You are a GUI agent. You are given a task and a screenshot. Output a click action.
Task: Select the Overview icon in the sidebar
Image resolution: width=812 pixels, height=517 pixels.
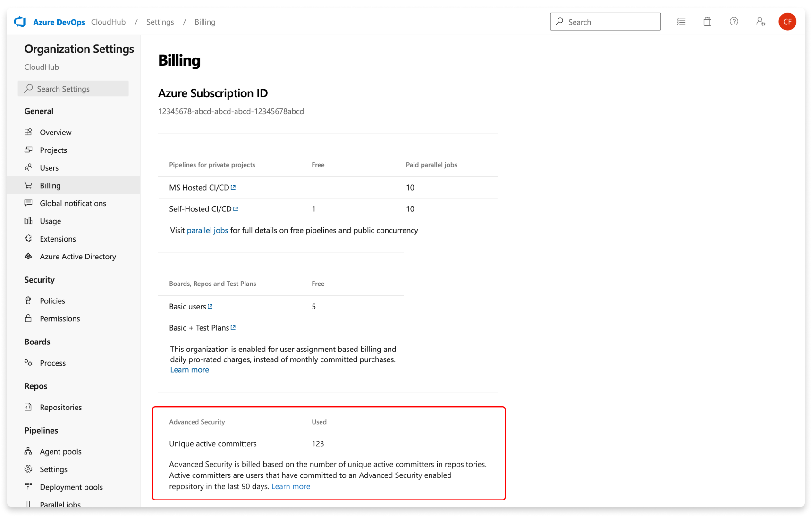point(29,132)
